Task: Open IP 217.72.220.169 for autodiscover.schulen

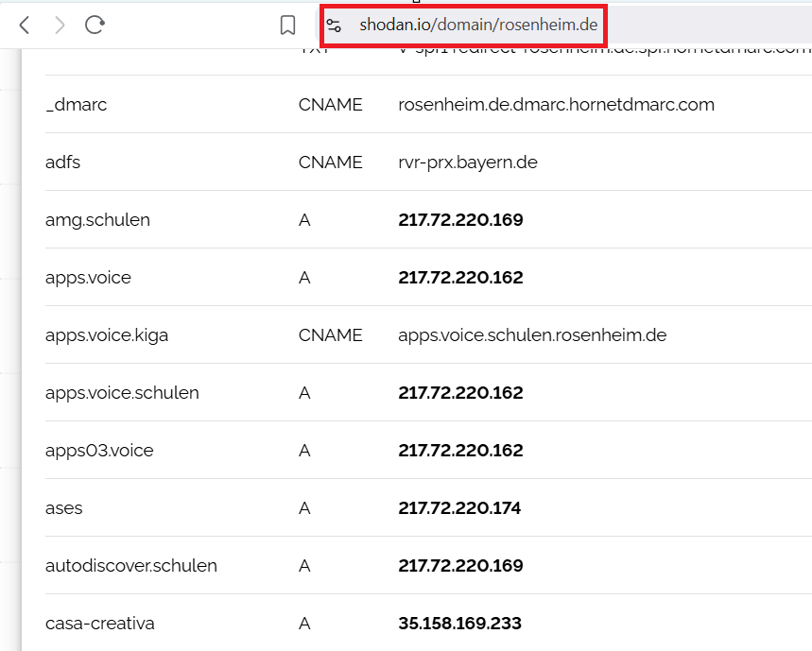Action: point(460,566)
